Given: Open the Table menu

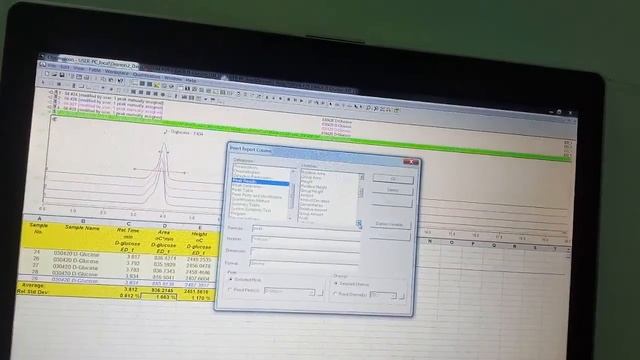Looking at the screenshot, I should tap(94, 70).
